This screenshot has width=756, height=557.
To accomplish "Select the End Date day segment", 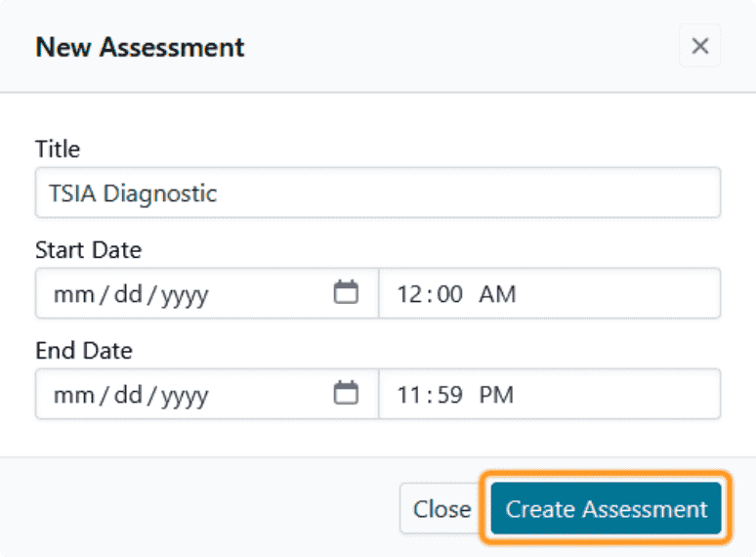I will (x=127, y=395).
